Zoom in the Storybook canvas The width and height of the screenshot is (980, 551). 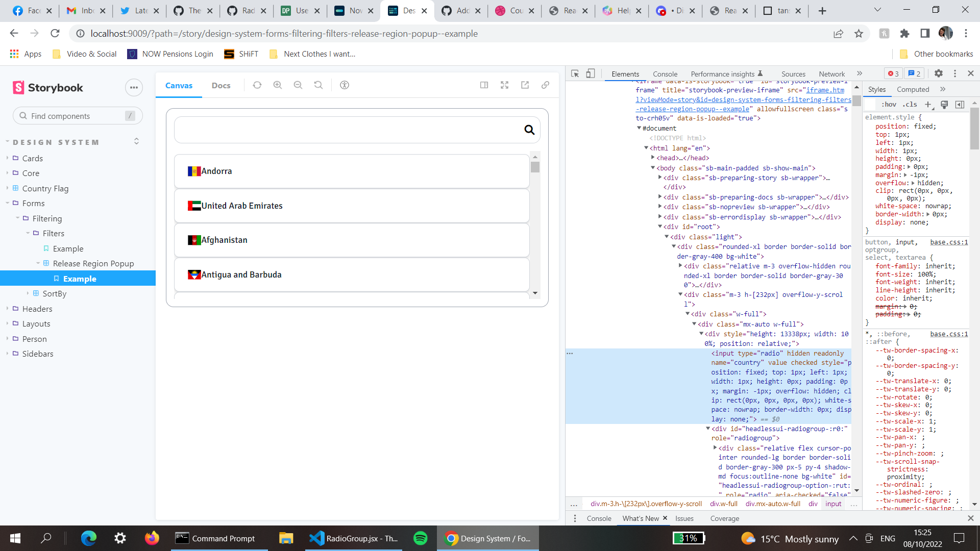tap(278, 85)
